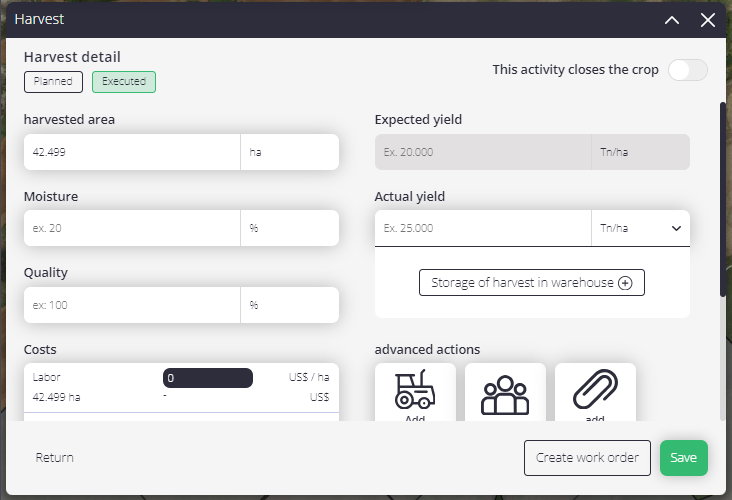The image size is (732, 500).
Task: Focus the Actual yield input field
Action: [x=483, y=228]
